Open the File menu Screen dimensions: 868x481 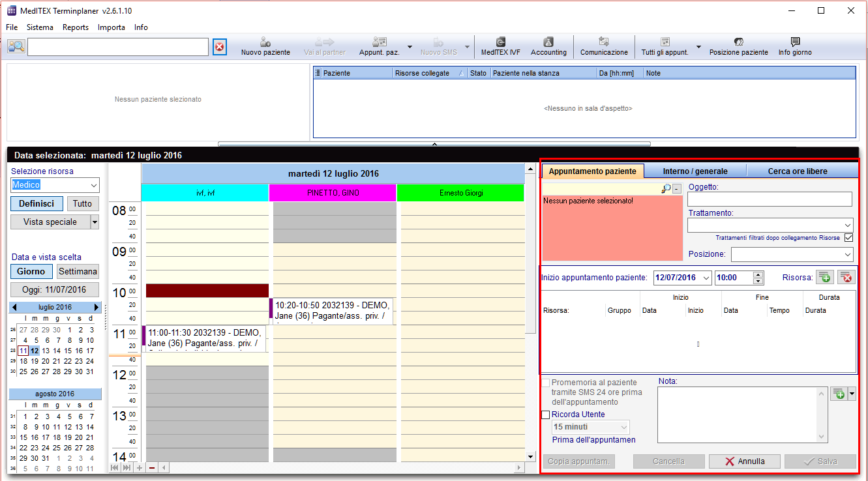point(12,27)
